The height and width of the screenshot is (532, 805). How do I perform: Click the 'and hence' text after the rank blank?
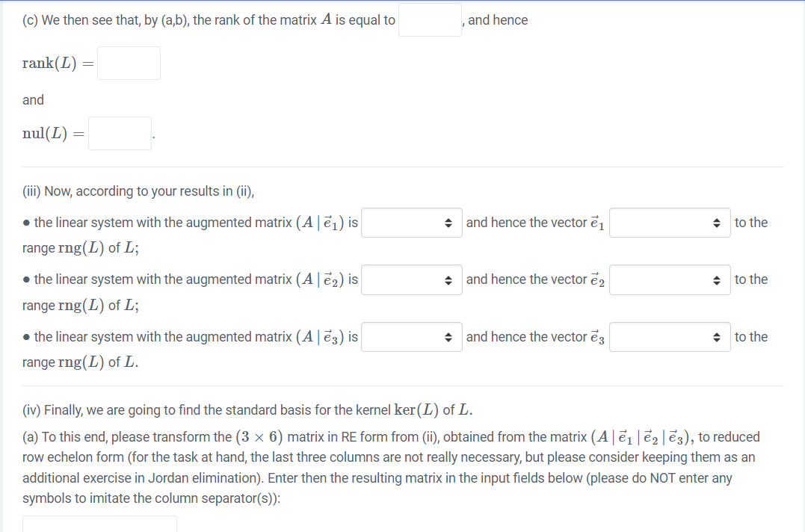point(498,19)
